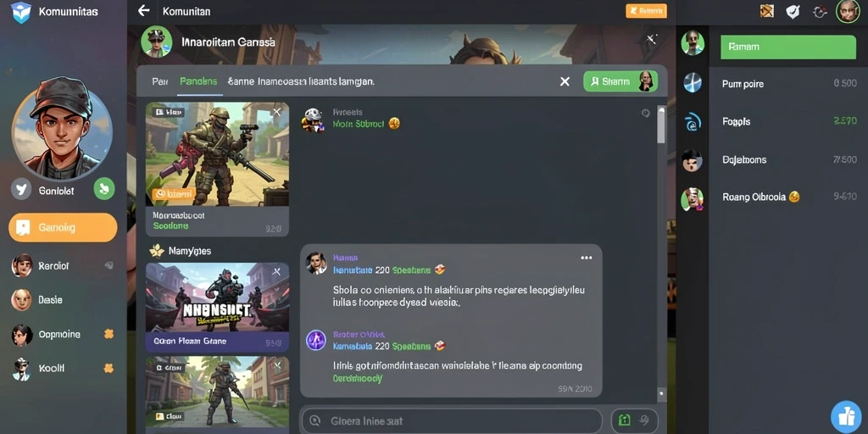This screenshot has width=868, height=434.
Task: Click the green Ramam button
Action: [788, 47]
